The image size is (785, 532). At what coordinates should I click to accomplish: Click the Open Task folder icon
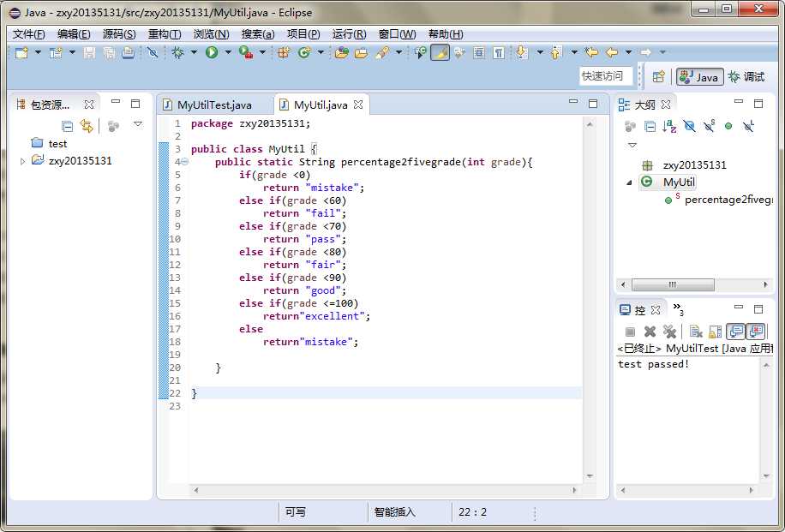361,52
